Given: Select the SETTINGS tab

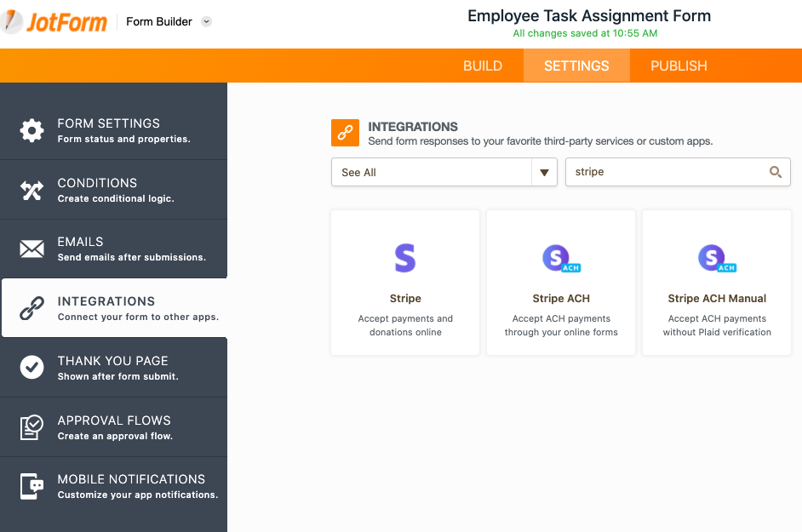Looking at the screenshot, I should point(576,66).
